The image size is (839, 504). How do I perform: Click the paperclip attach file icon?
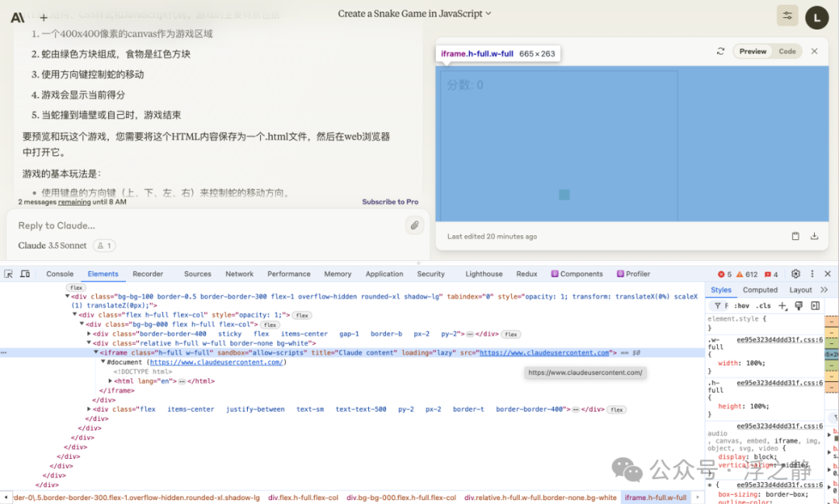point(415,225)
